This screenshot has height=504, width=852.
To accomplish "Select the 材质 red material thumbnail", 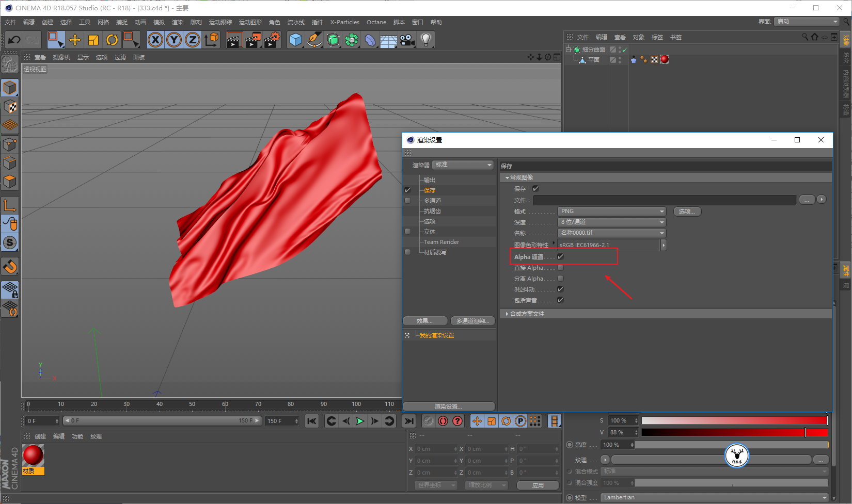I will [x=33, y=459].
